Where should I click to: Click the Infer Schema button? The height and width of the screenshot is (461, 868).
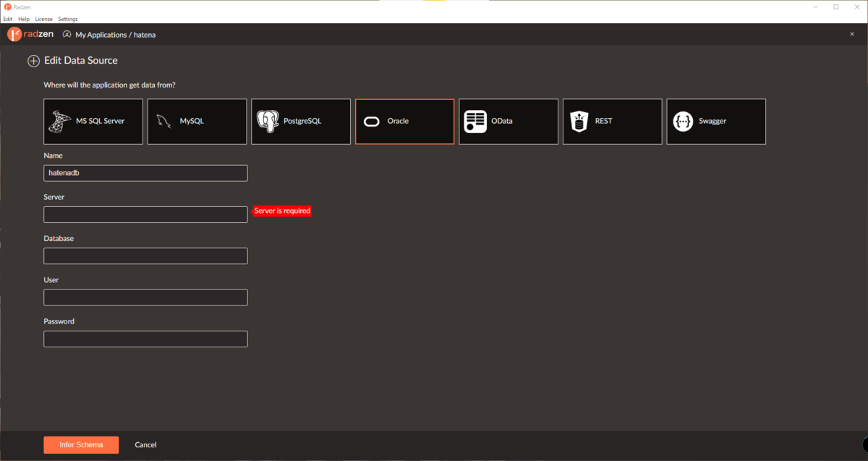(x=81, y=444)
